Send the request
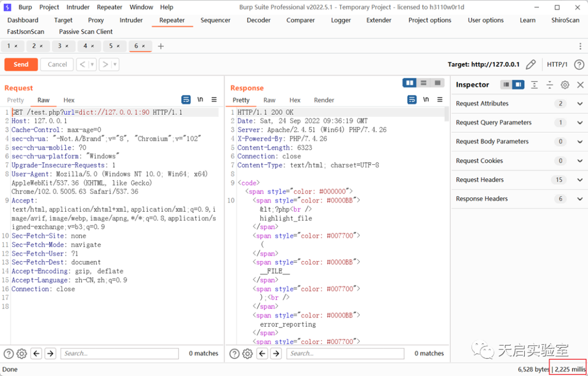588x376 pixels. pyautogui.click(x=21, y=64)
